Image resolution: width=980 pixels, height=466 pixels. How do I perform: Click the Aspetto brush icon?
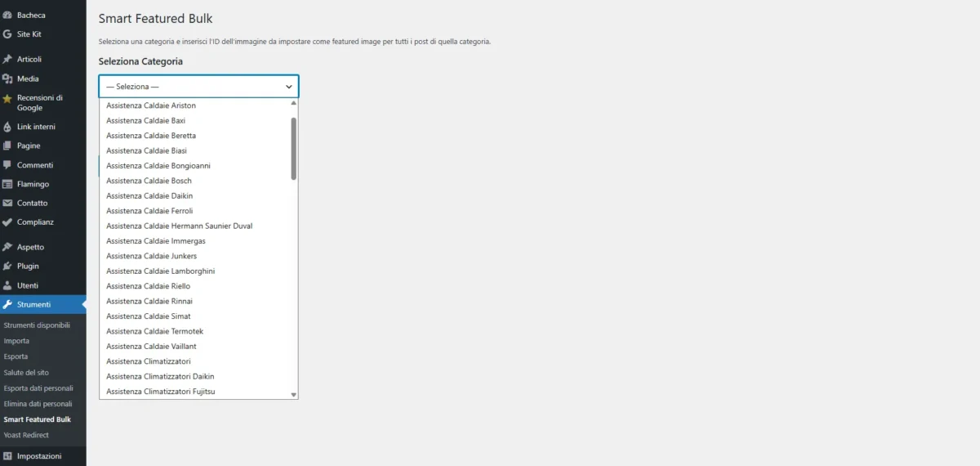click(7, 247)
